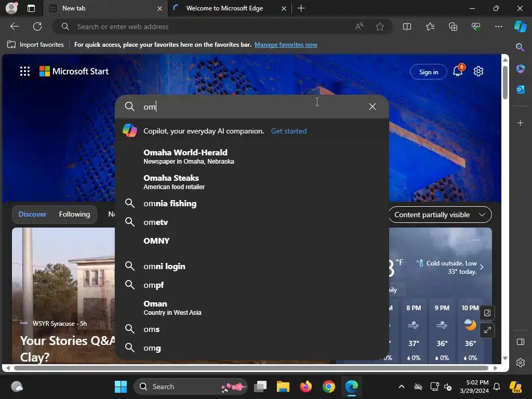Open Windows Start menu
The height and width of the screenshot is (399, 532).
tap(121, 387)
